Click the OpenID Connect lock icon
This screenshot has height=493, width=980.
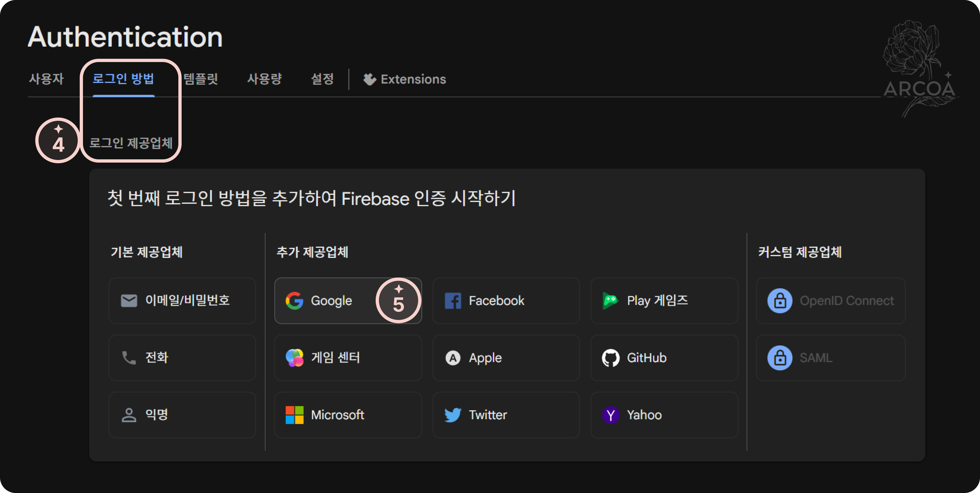coord(780,301)
